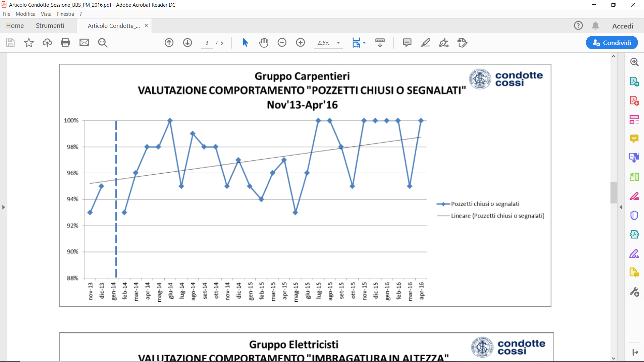The width and height of the screenshot is (644, 362).
Task: Expand the left navigation pane
Action: [x=3, y=207]
